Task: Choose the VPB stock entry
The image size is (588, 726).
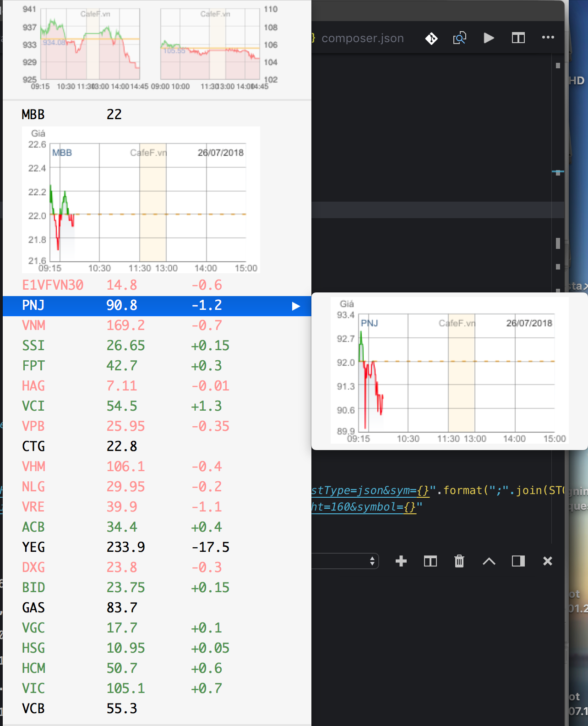Action: 157,427
